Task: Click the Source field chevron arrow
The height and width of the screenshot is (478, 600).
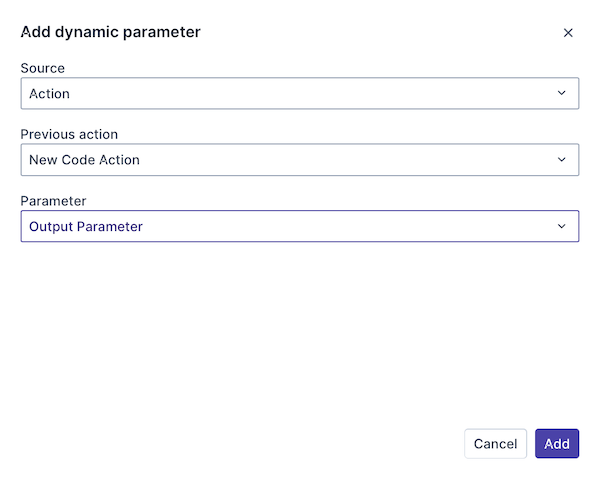Action: [561, 94]
